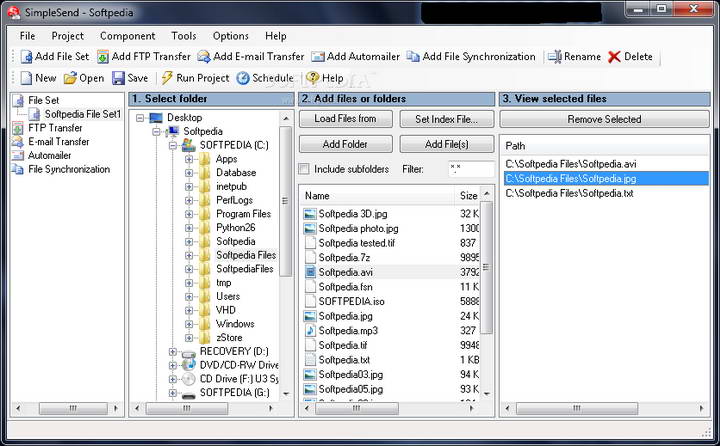This screenshot has width=720, height=446.
Task: Collapse the SOFTPEDIA (C:) drive node
Action: pyautogui.click(x=173, y=145)
